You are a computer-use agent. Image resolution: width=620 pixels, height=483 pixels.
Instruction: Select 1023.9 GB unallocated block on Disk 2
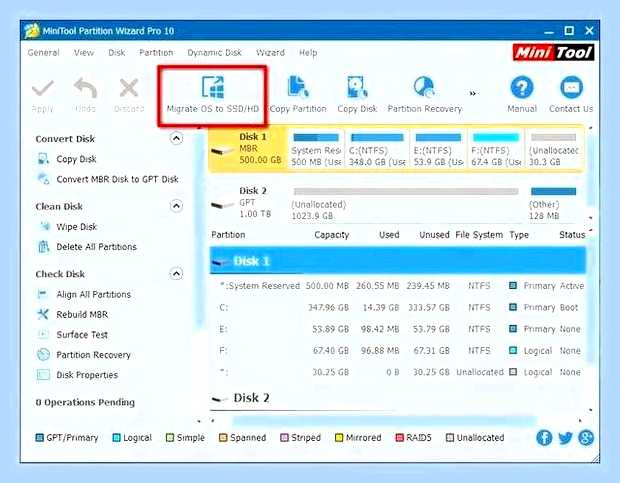click(x=406, y=204)
